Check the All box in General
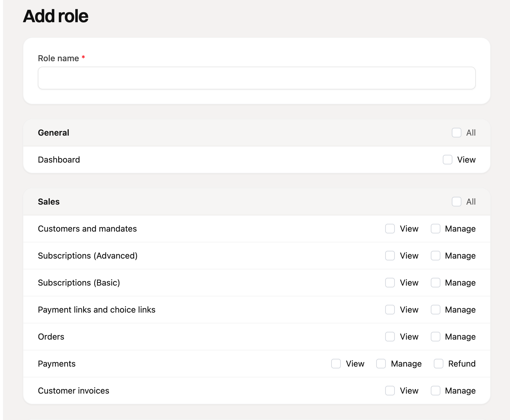Screen dimensions: 510x420 [x=457, y=133]
